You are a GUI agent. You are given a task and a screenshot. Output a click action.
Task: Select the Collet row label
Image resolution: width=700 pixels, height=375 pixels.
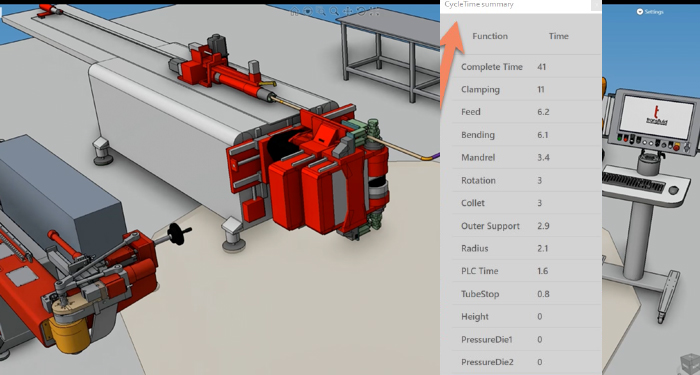pos(473,203)
